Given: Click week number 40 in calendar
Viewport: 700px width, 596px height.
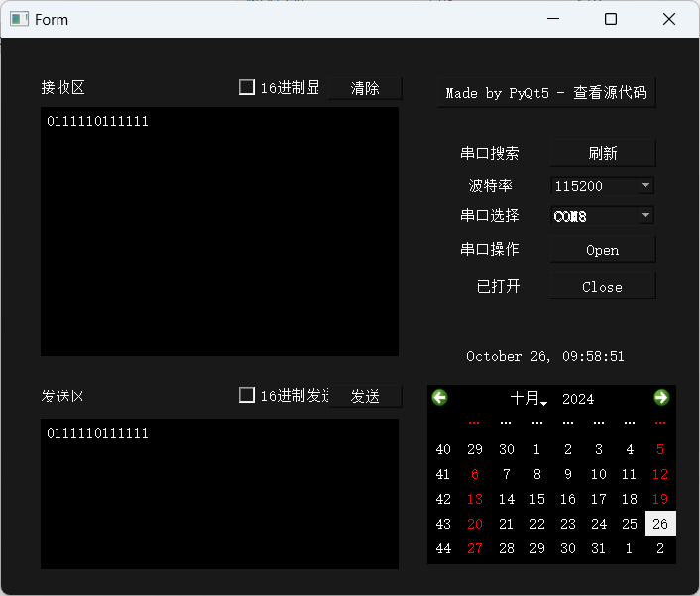Looking at the screenshot, I should click(443, 449).
